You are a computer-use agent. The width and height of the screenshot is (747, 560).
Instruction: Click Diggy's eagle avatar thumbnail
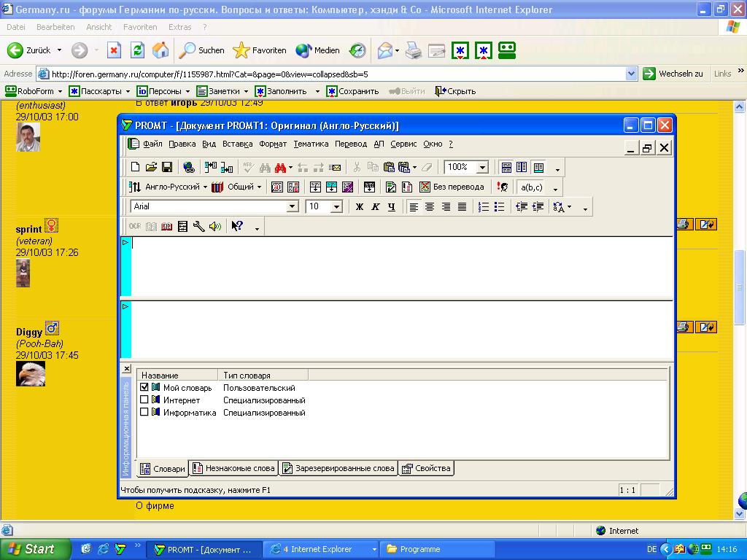31,373
